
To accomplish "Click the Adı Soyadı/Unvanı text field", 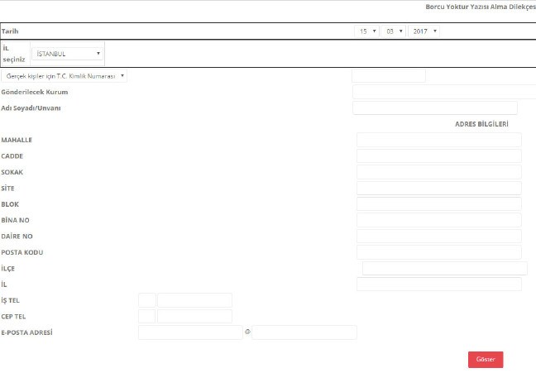I will tap(434, 108).
